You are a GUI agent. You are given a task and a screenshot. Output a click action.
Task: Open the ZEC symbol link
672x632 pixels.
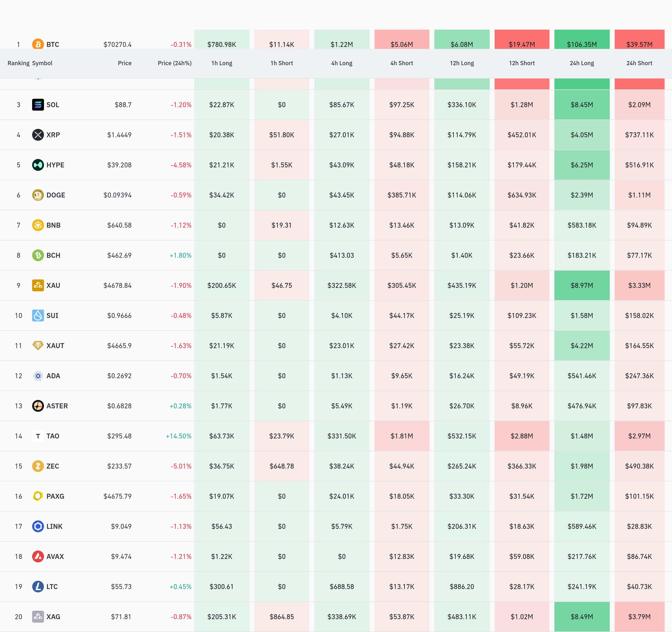[x=53, y=466]
